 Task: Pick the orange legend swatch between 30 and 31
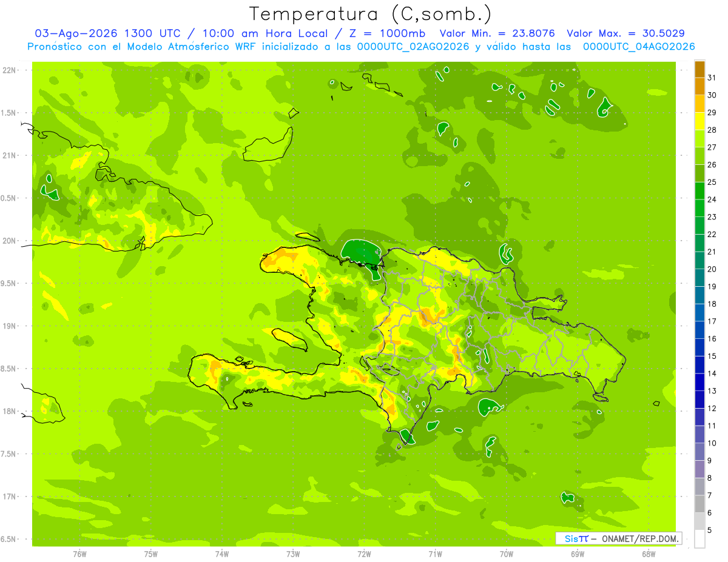pyautogui.click(x=699, y=86)
